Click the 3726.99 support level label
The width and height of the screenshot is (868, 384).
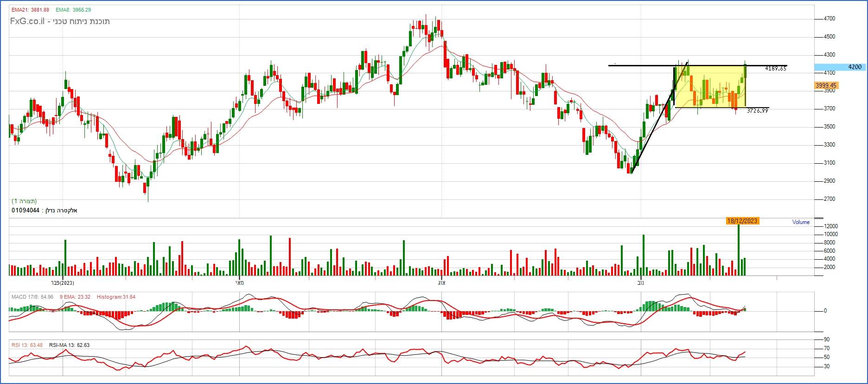point(757,111)
